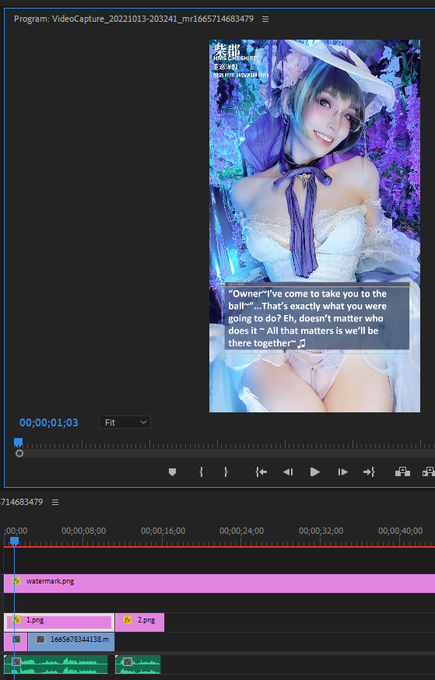The height and width of the screenshot is (680, 435).
Task: Click fx badge on 1.png clip
Action: point(16,620)
